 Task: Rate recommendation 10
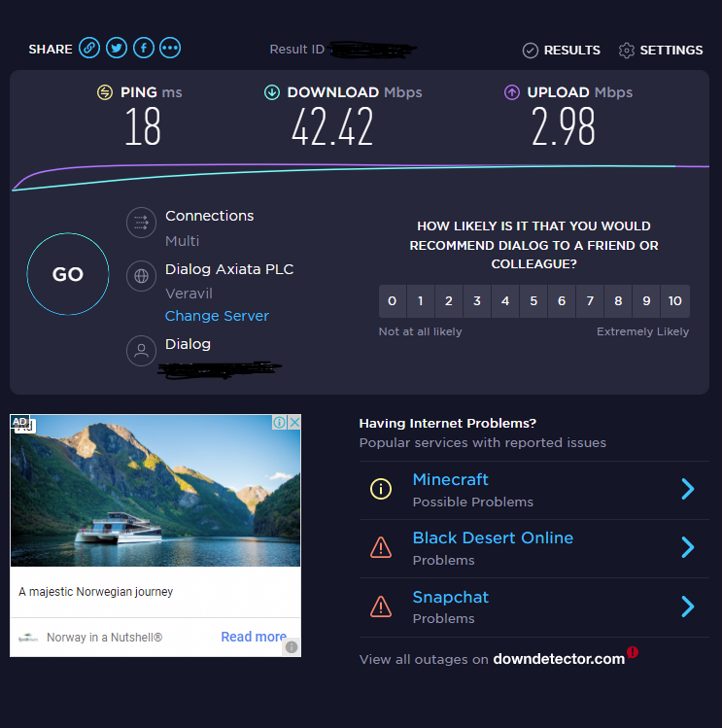pos(675,301)
